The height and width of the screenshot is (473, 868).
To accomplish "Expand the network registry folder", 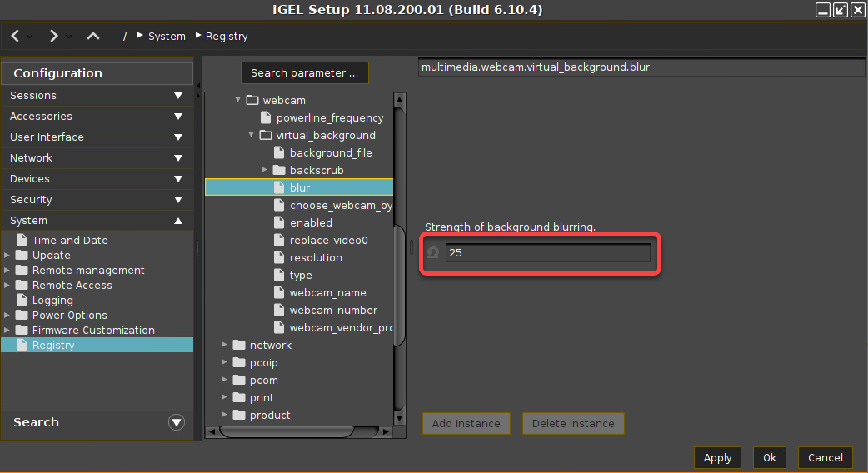I will click(x=225, y=345).
